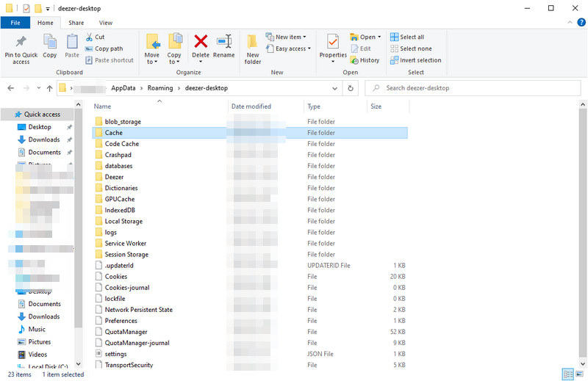Image resolution: width=588 pixels, height=381 pixels.
Task: Open pinned Desktop in Quick access
Action: tap(40, 127)
